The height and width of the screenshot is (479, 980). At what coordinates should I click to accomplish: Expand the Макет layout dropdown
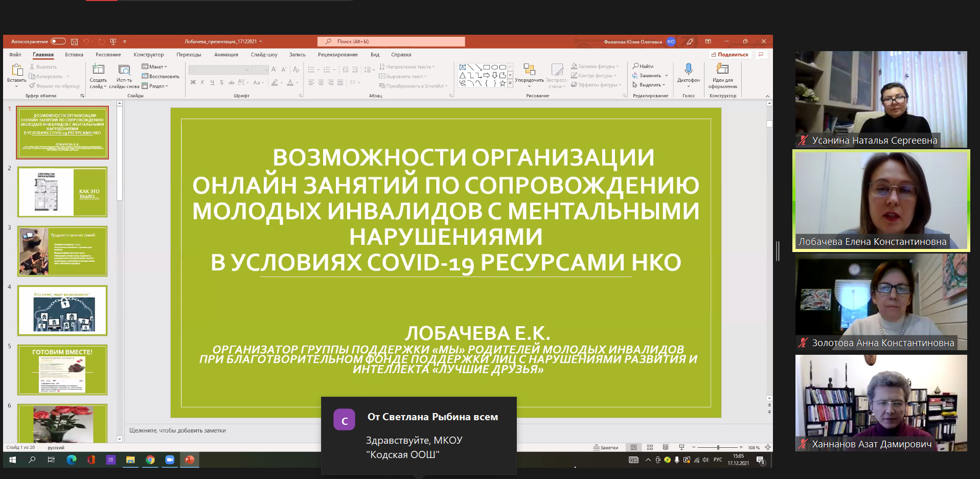(154, 66)
